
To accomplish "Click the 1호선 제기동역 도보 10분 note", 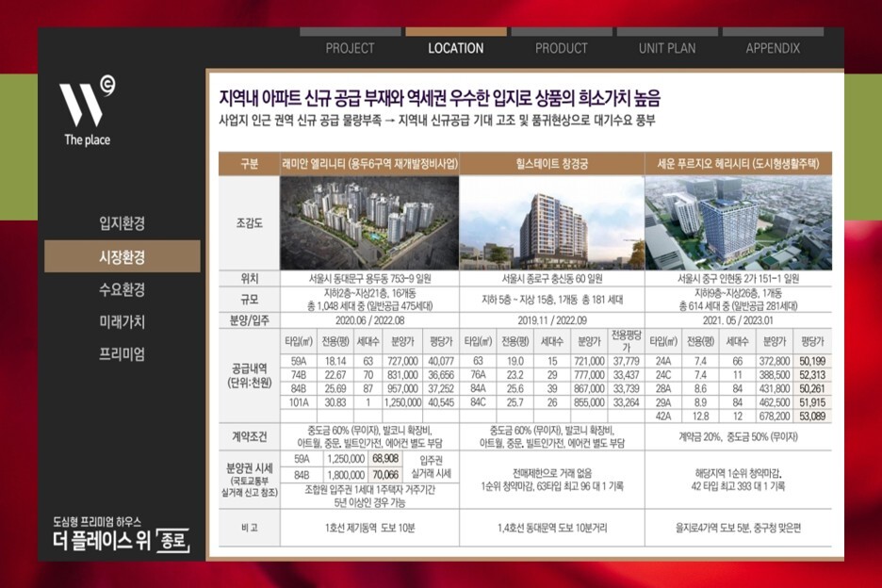I will tap(369, 528).
